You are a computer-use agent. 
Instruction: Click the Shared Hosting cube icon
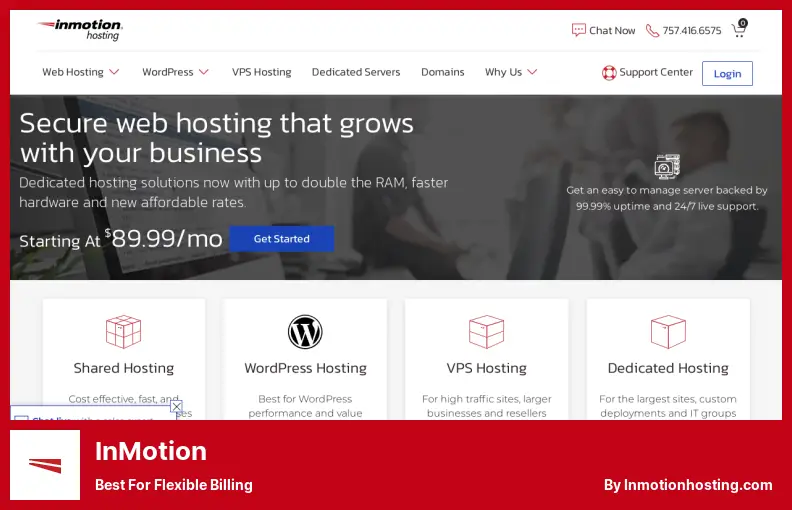tap(123, 332)
